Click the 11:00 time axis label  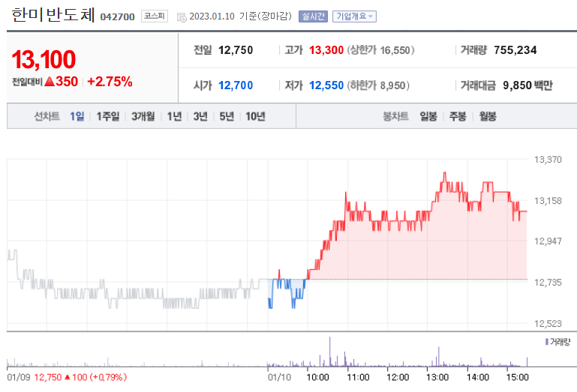pos(358,377)
